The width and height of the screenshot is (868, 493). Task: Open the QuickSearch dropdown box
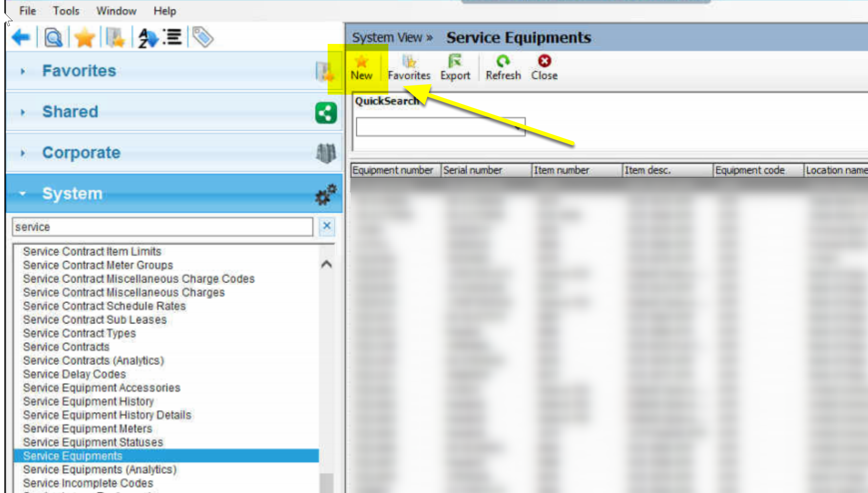tap(441, 127)
